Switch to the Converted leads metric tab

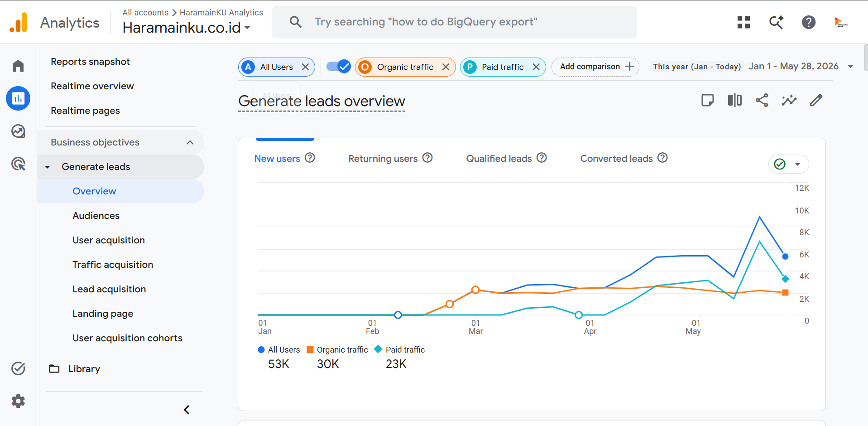click(617, 159)
